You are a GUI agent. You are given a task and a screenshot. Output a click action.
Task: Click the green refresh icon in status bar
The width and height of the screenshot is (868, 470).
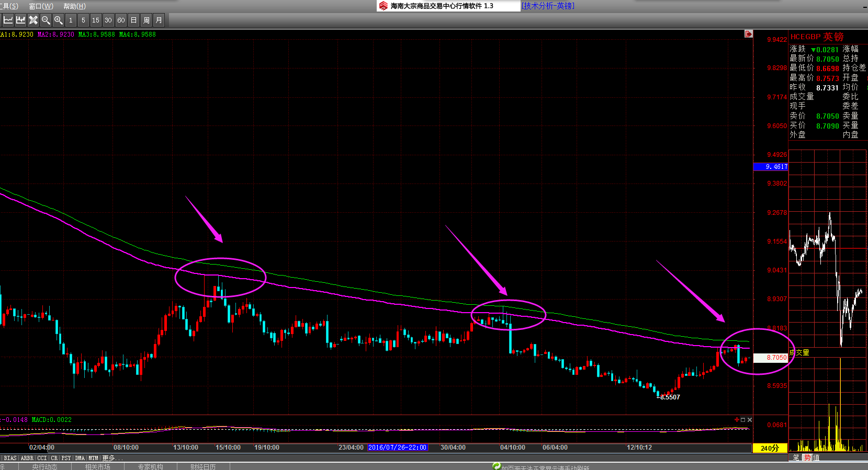497,466
